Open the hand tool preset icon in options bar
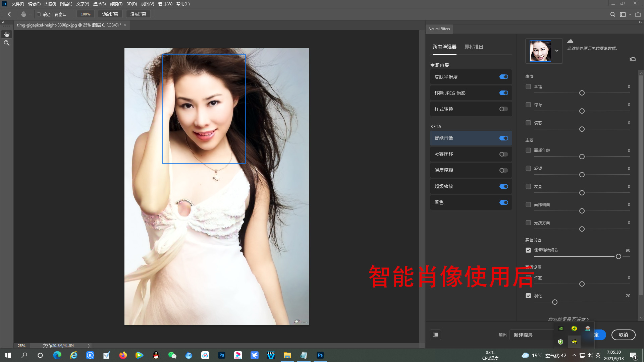 [x=23, y=14]
